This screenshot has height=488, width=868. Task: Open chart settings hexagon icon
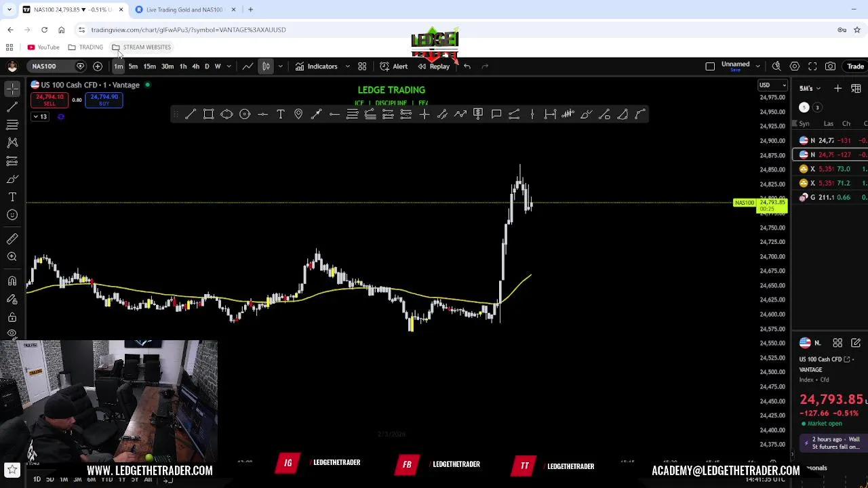795,66
